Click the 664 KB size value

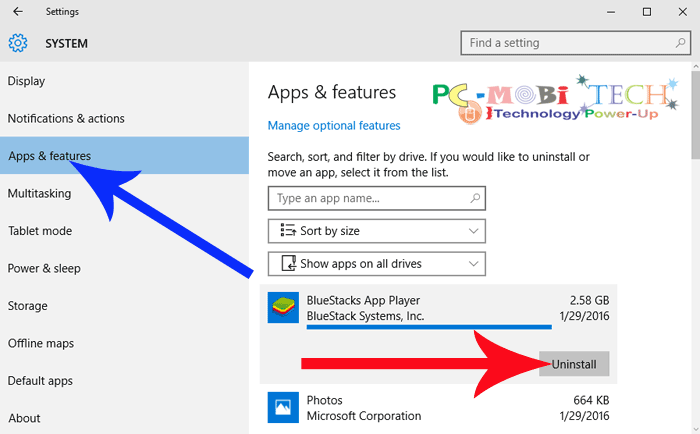pos(591,401)
